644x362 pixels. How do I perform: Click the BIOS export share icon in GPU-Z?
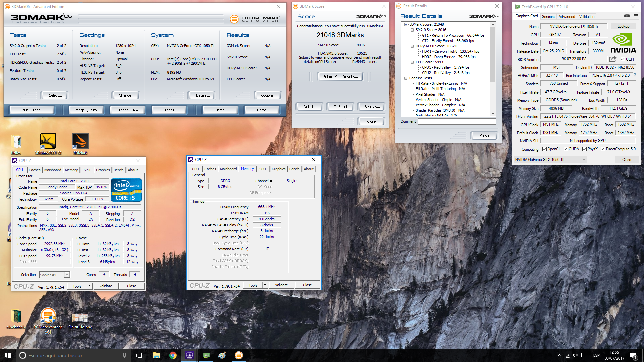coord(613,59)
